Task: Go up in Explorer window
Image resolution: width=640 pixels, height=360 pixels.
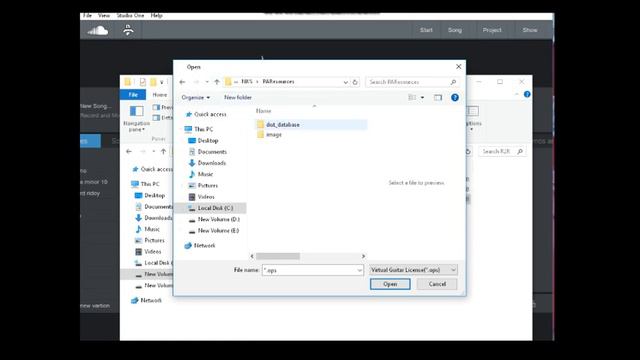Action: point(163,151)
